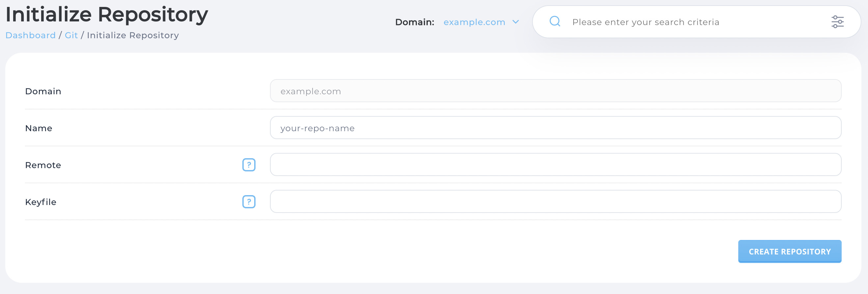
Task: Click the Initialize Repository breadcrumb text
Action: (133, 35)
